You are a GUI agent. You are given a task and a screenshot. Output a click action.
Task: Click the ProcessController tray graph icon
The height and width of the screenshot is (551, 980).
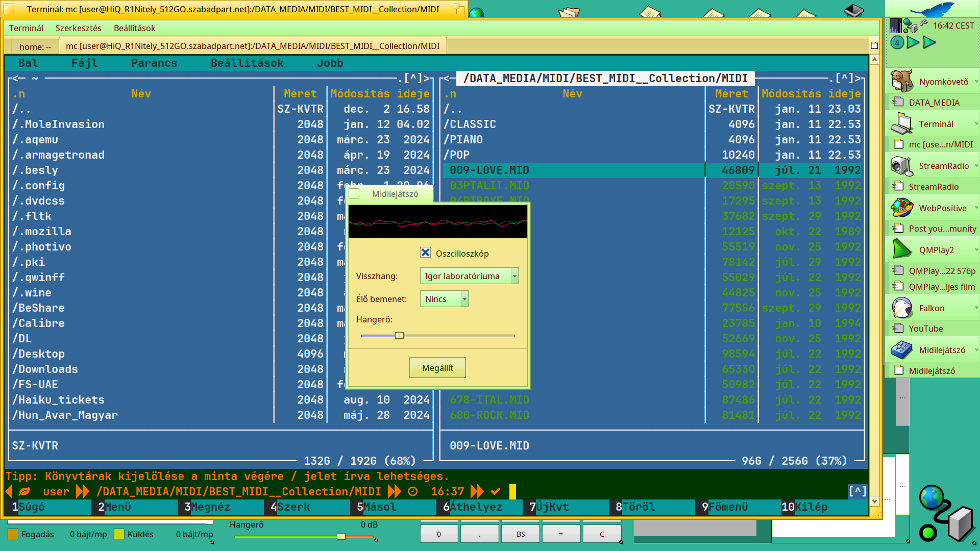coord(895,26)
